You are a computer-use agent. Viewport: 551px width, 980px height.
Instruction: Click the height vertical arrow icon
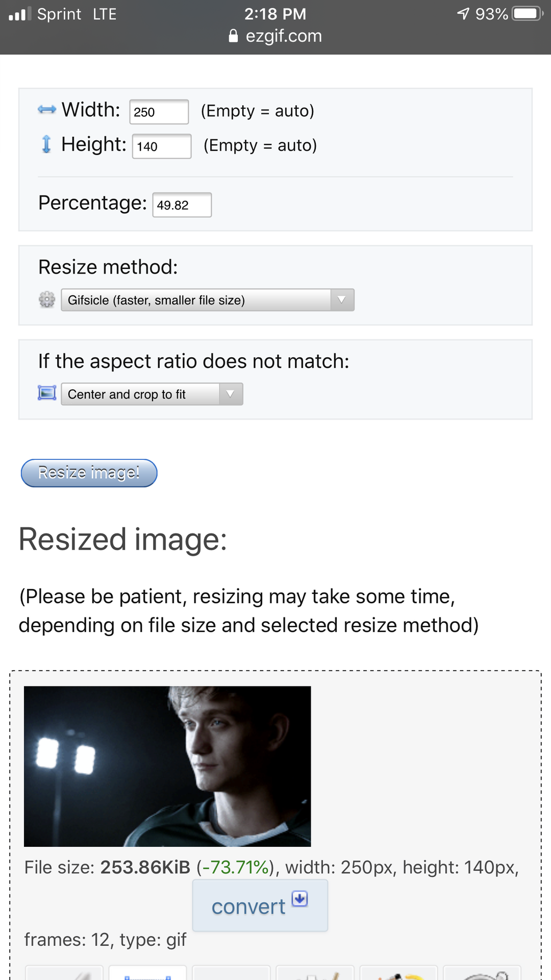pyautogui.click(x=46, y=144)
